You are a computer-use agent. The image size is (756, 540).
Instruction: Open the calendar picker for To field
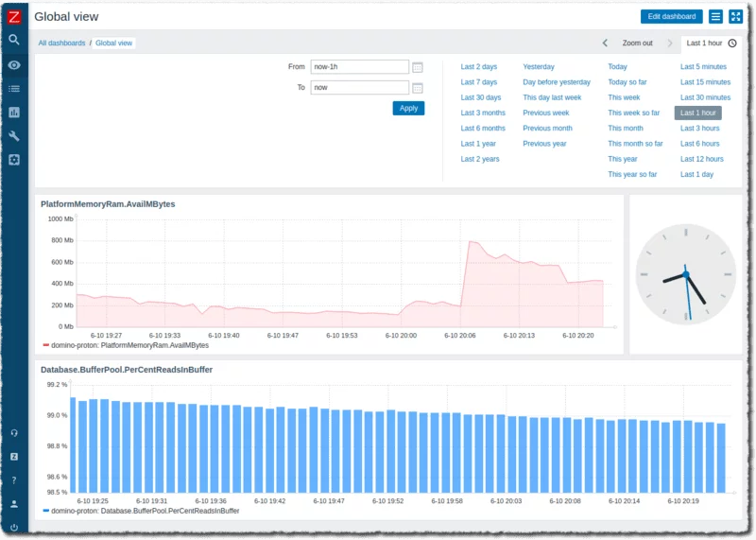[x=418, y=88]
